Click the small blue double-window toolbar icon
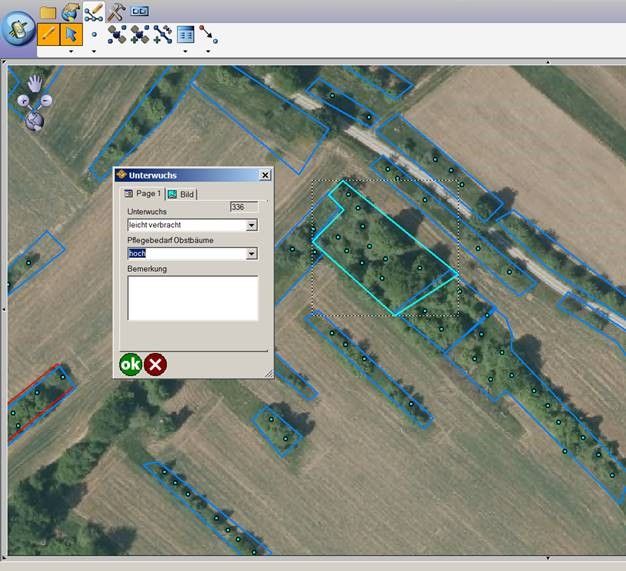The image size is (626, 571). [140, 11]
